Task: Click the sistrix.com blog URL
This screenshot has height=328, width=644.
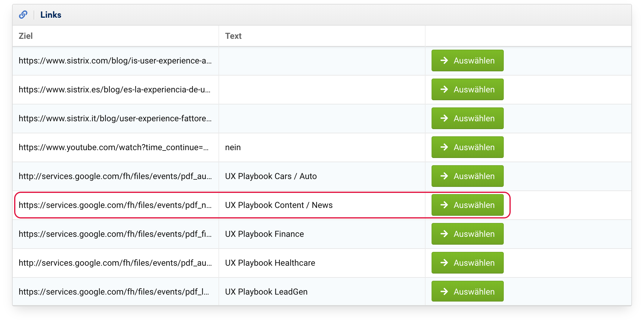Action: (115, 61)
